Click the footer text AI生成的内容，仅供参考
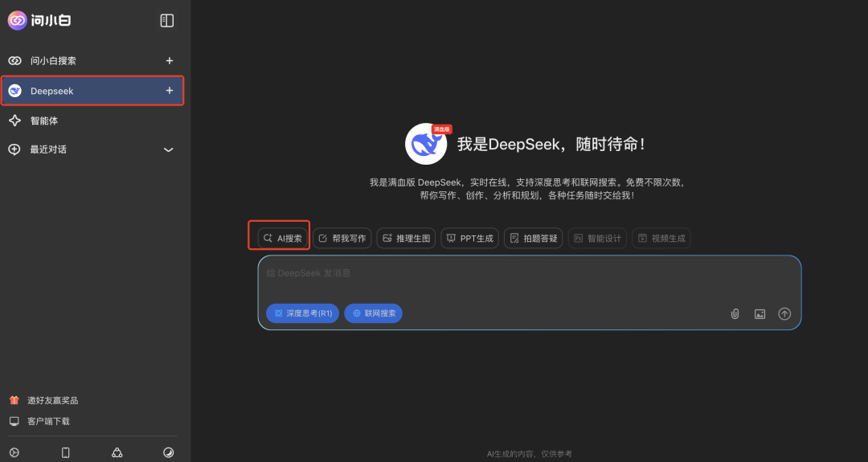 tap(529, 454)
